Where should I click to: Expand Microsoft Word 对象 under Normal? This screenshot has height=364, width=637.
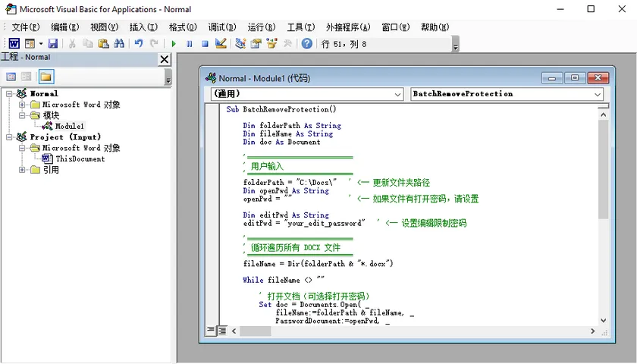coord(22,105)
